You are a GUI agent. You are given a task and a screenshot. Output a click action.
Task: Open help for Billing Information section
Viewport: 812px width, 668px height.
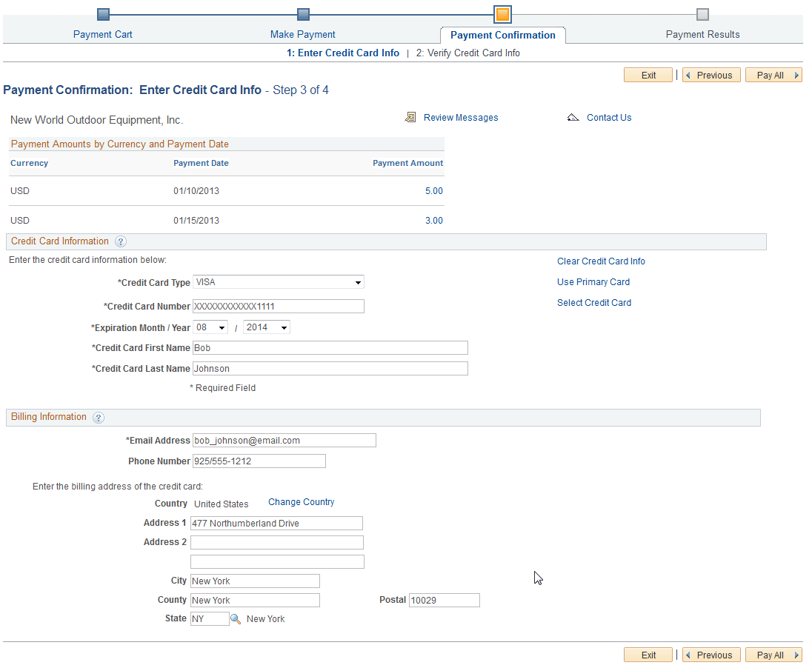(x=99, y=417)
